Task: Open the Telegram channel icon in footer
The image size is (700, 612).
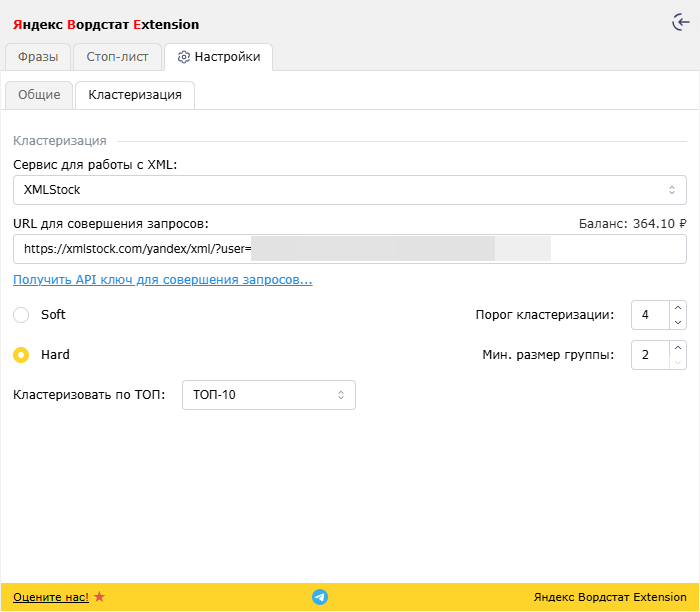Action: coord(320,597)
